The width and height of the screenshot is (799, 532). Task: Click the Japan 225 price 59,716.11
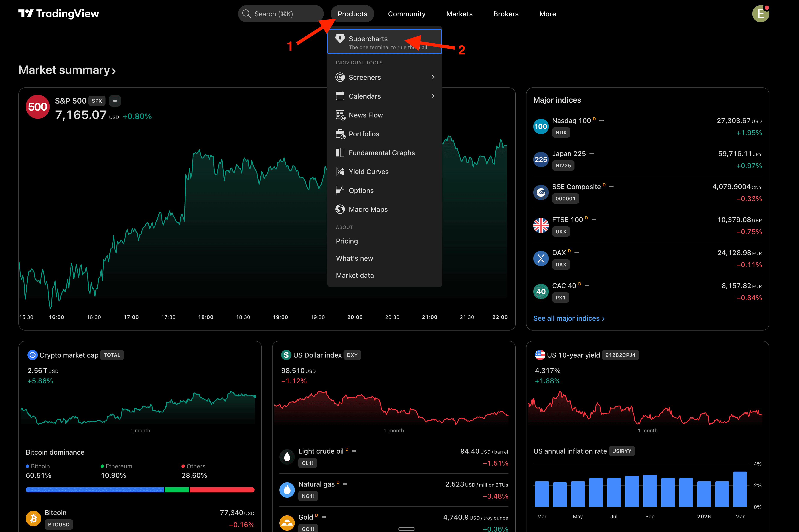coord(735,154)
